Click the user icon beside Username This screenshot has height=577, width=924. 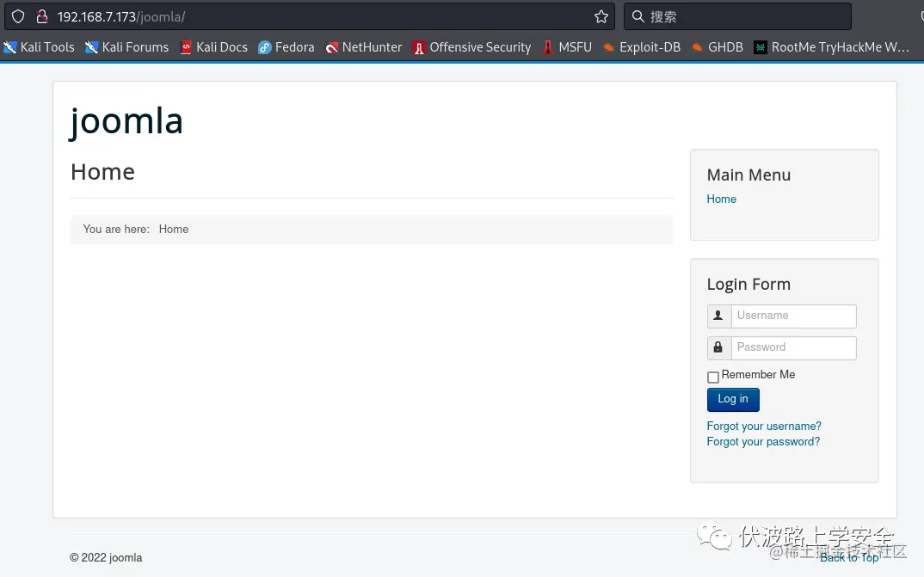pyautogui.click(x=719, y=316)
